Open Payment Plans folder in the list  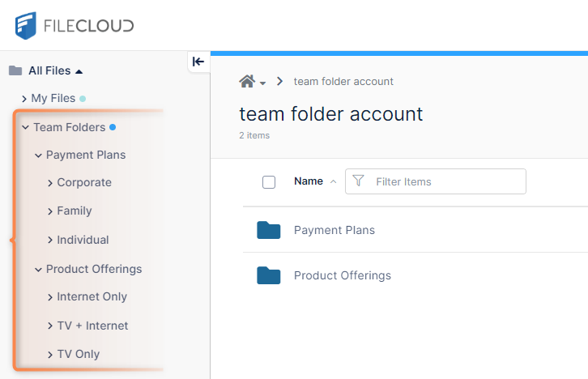click(x=334, y=230)
